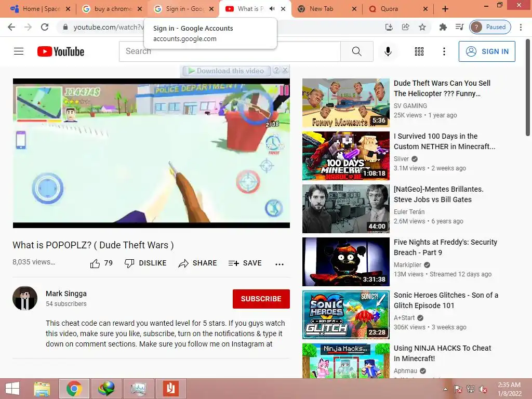Open Windows Start menu
Image resolution: width=532 pixels, height=399 pixels.
(x=12, y=389)
